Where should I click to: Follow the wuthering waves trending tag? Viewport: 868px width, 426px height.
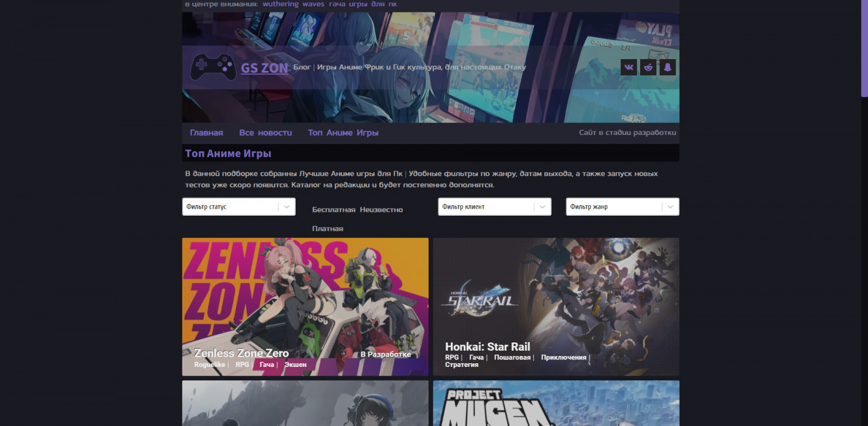[293, 4]
